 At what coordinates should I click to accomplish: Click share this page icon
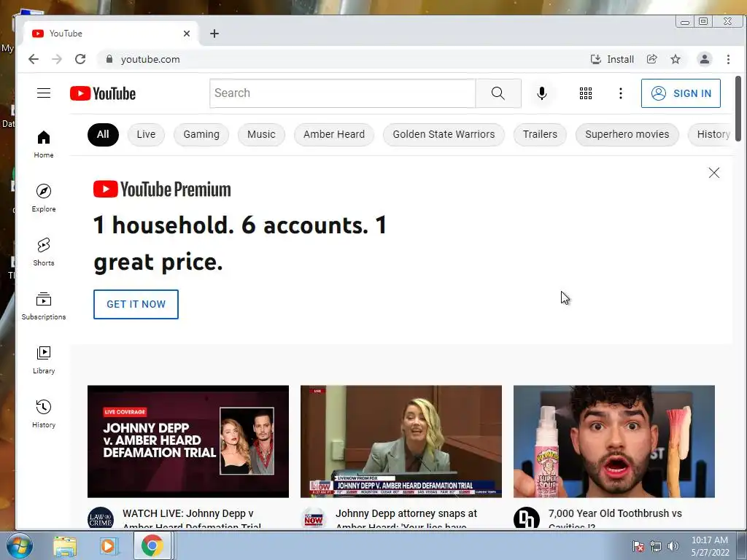(651, 59)
